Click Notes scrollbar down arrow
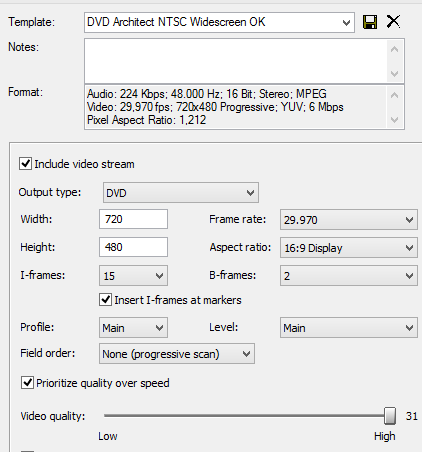The image size is (422, 452). [395, 73]
